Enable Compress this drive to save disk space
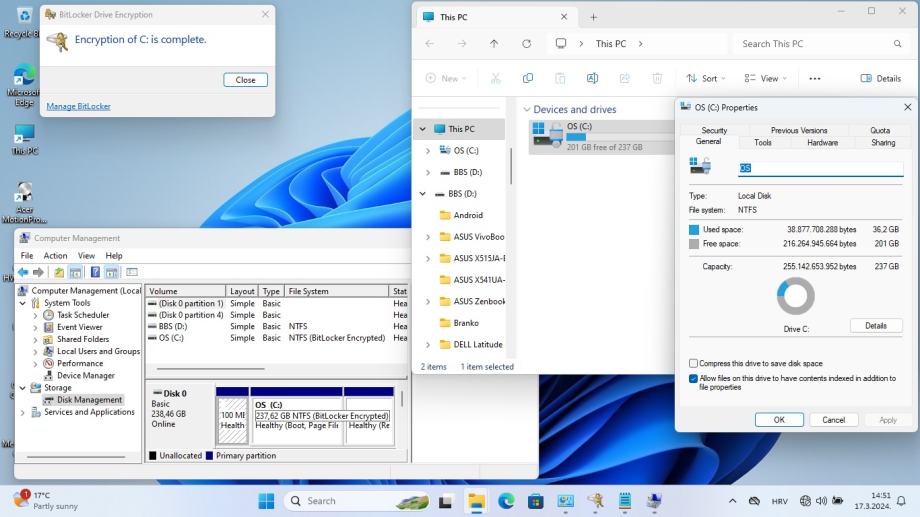Screen dimensions: 920x517 point(694,363)
